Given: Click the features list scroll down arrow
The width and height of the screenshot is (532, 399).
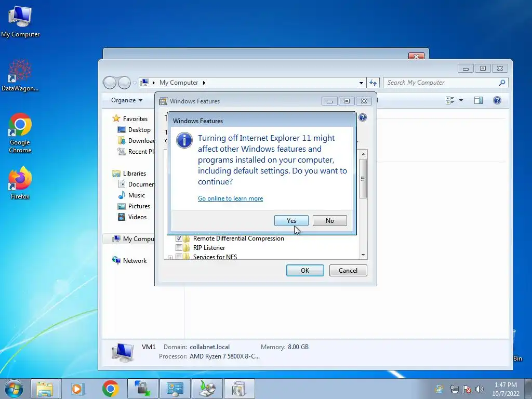Looking at the screenshot, I should click(x=363, y=255).
